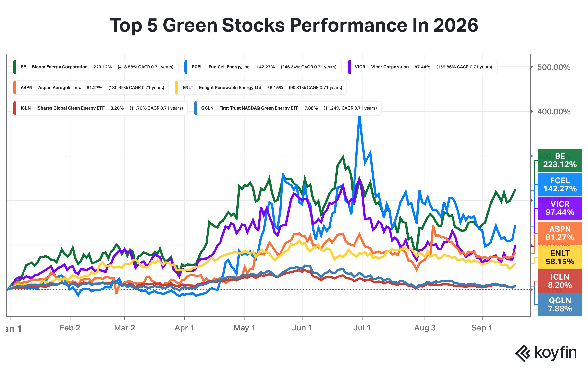Select the FuelCell Energy, Inc. legend entry
The height and width of the screenshot is (368, 588).
[x=263, y=67]
